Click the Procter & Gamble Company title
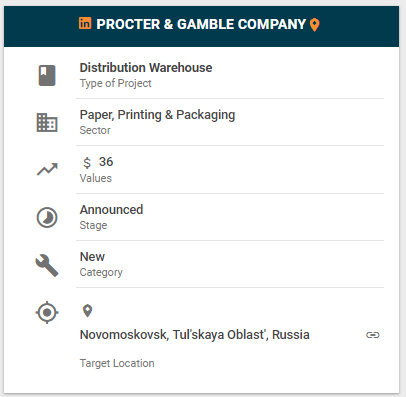The image size is (406, 397). (x=201, y=24)
